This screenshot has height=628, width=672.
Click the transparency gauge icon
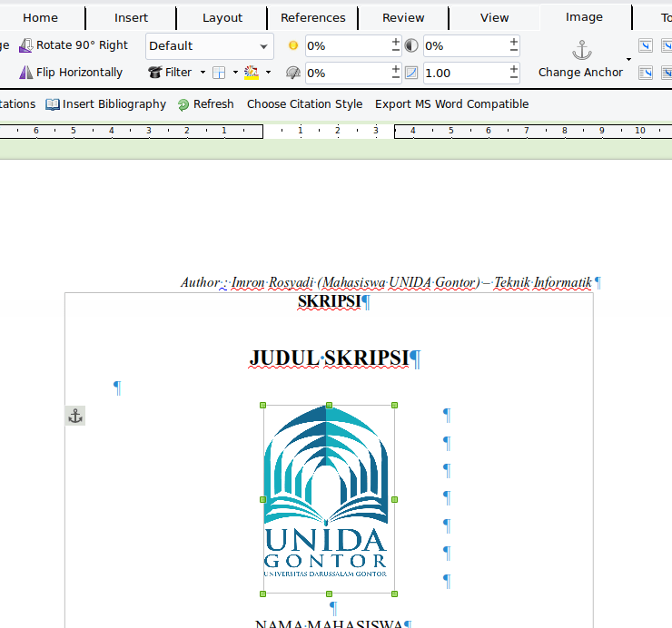(x=293, y=73)
